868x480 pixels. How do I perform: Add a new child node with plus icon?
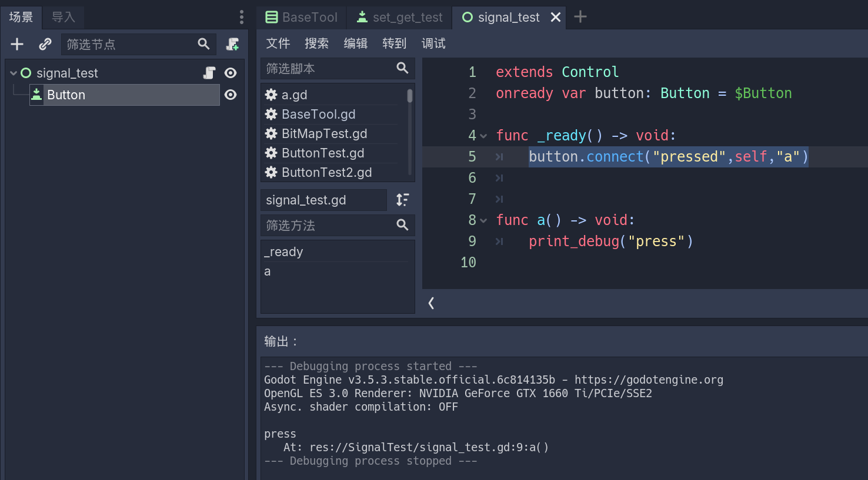[x=17, y=44]
